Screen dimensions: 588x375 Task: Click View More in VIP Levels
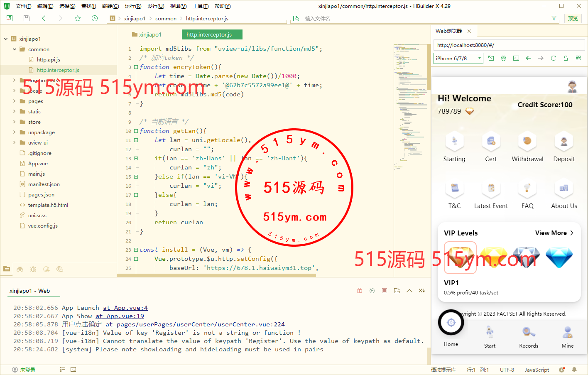(554, 233)
